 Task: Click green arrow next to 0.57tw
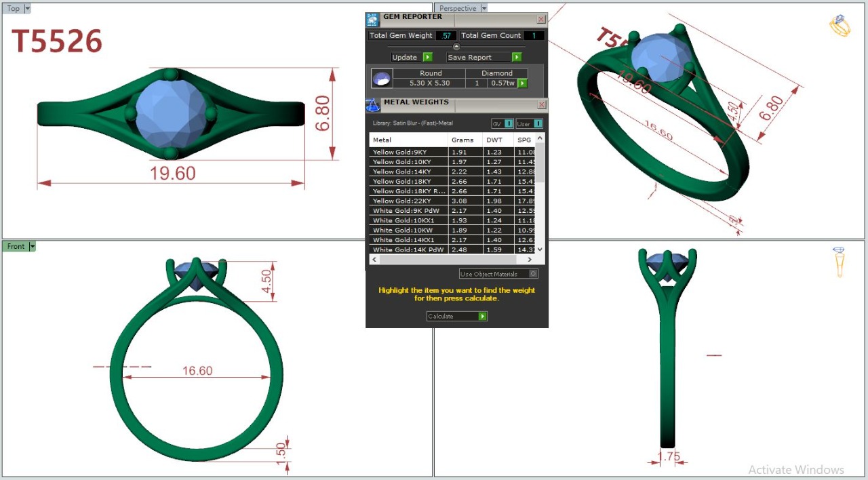(x=523, y=83)
